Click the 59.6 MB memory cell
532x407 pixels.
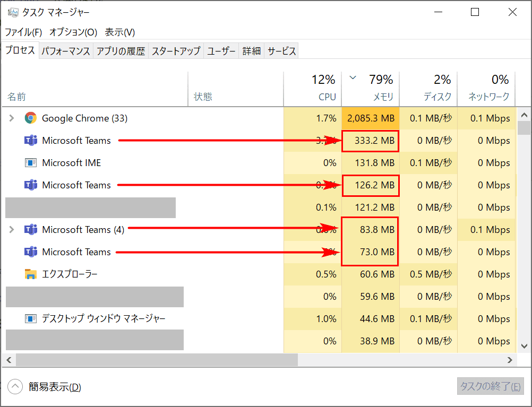371,297
